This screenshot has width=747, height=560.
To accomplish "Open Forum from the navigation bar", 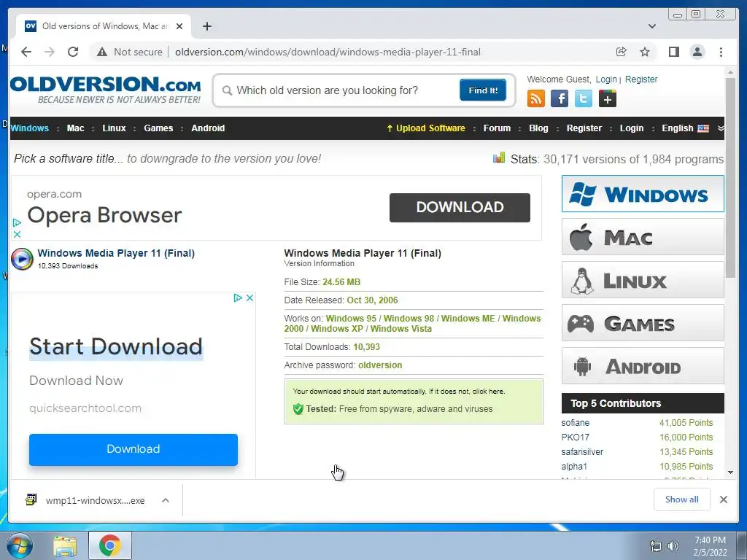I will point(497,128).
